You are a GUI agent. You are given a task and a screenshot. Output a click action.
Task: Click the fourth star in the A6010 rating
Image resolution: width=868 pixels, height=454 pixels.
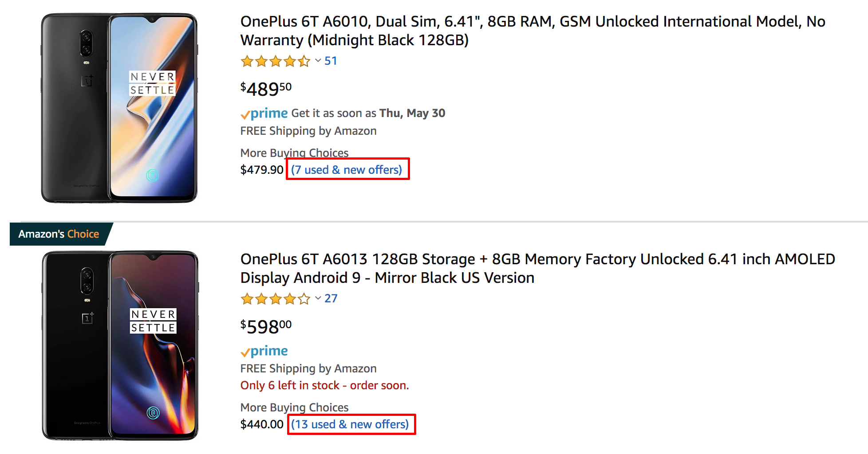point(290,61)
